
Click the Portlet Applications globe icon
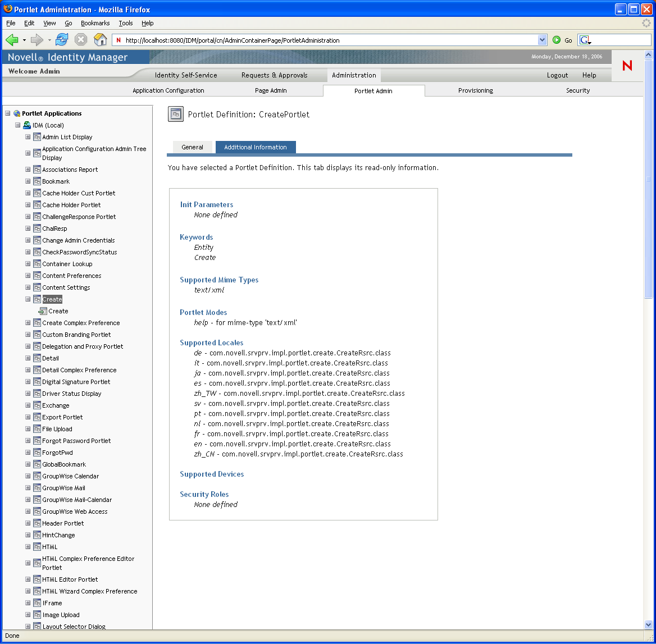(17, 113)
